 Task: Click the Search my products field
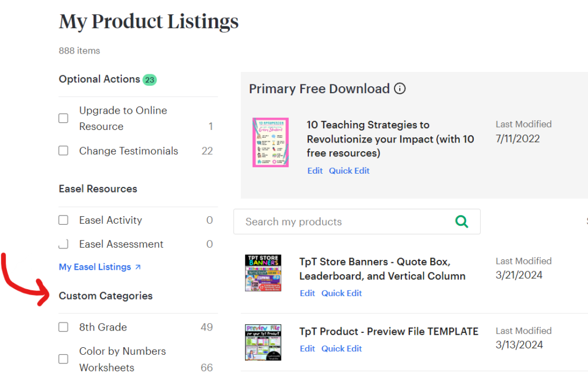(345, 221)
